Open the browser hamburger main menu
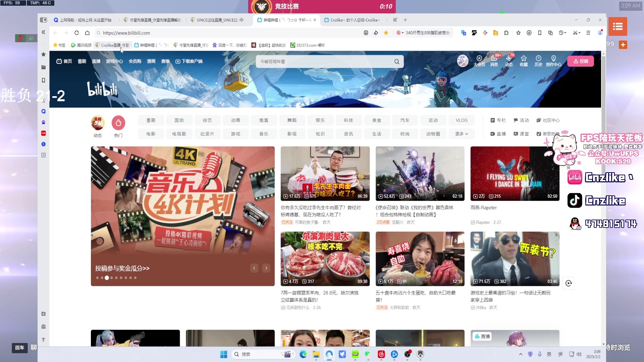The image size is (644, 362). (x=588, y=33)
